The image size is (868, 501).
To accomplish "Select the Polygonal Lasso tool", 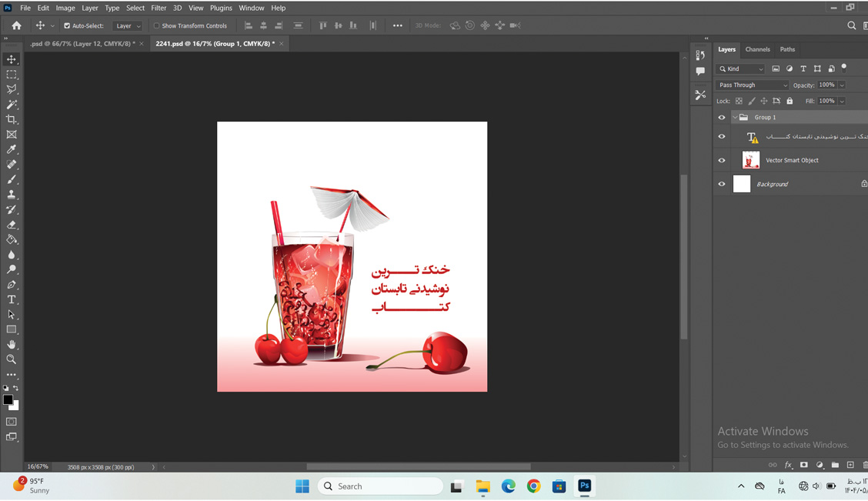I will (x=11, y=89).
